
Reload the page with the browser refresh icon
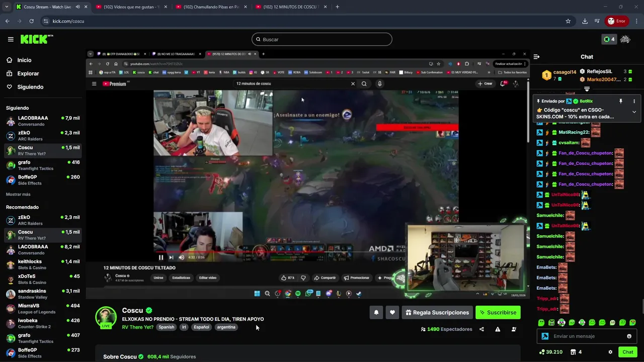click(x=31, y=21)
